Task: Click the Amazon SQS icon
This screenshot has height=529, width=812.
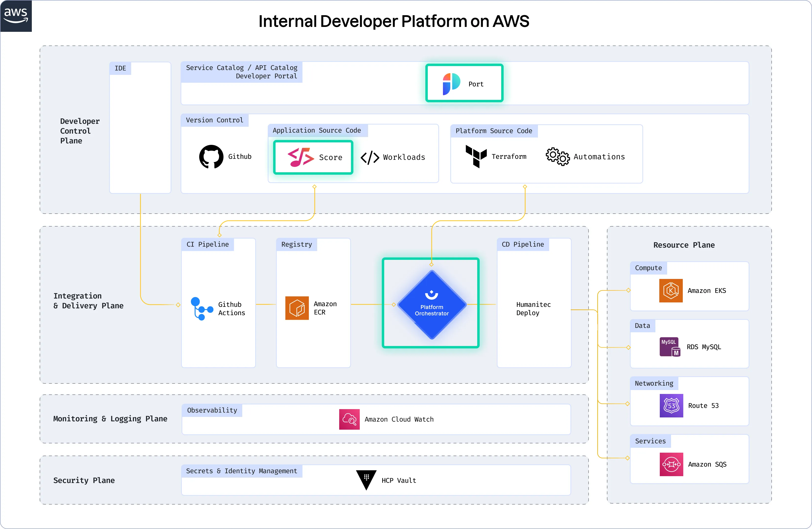Action: [x=671, y=464]
